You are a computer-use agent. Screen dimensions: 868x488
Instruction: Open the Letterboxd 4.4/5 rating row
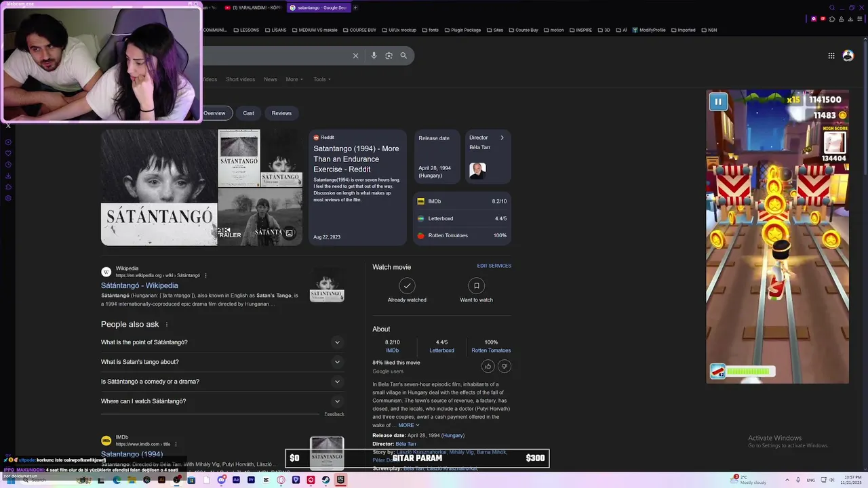click(x=462, y=218)
